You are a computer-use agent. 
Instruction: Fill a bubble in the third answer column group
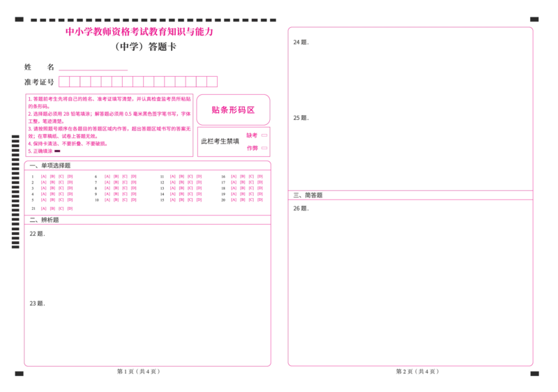point(185,188)
